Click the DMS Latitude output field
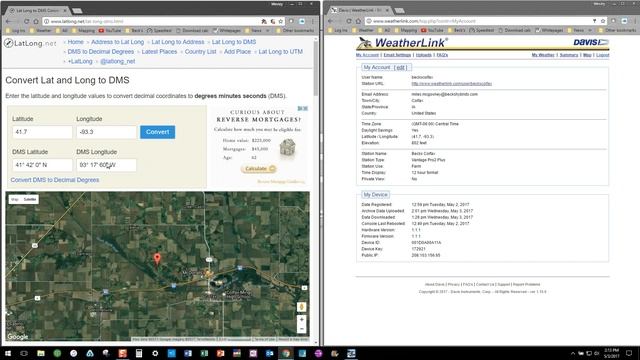 coord(42,165)
